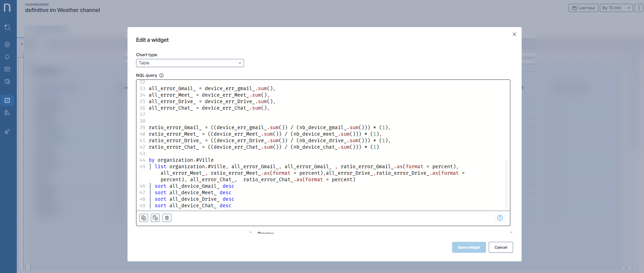Click the Nexthink logo in the sidebar
Screen dimensions: 644x273
[7, 7]
